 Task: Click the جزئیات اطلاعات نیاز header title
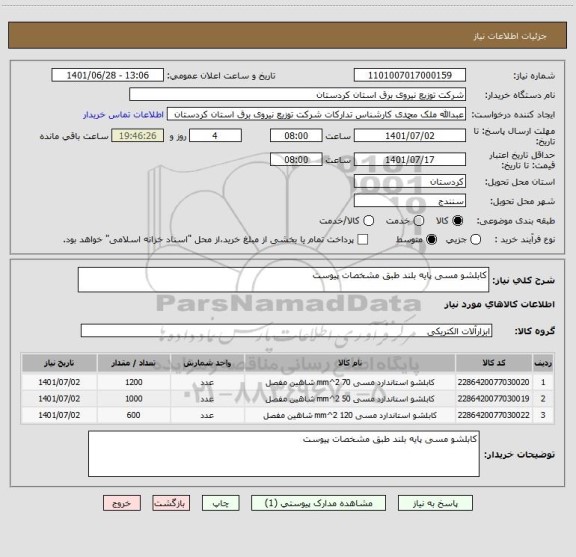pos(510,36)
